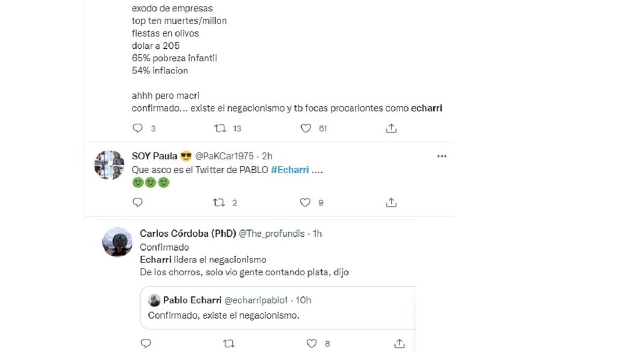Open SOY Paula's profile name
Viewport: 644px width, 362px height.
point(155,156)
